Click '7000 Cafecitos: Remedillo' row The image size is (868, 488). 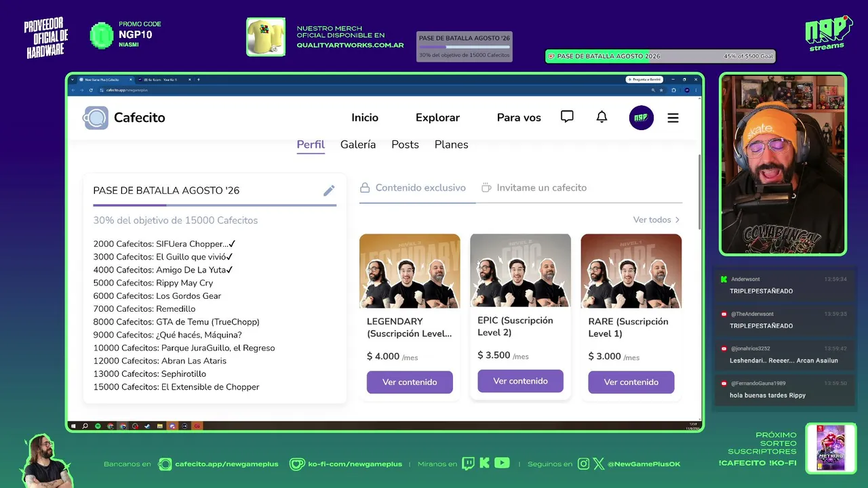coord(144,308)
